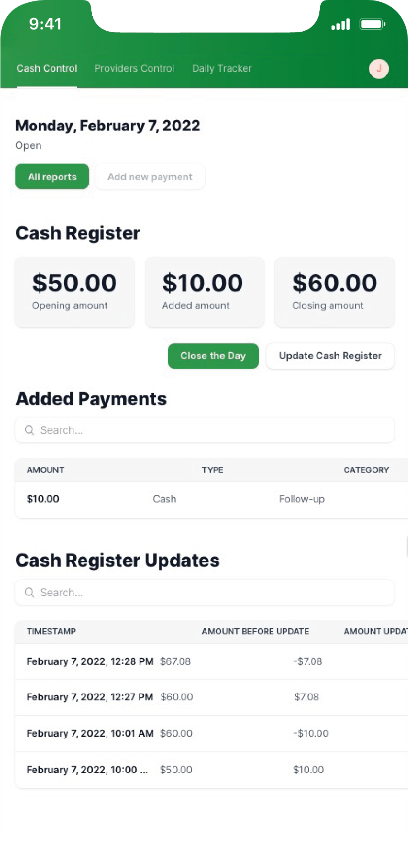Click Add new payment button
Viewport: 408px width, 868px height.
150,177
